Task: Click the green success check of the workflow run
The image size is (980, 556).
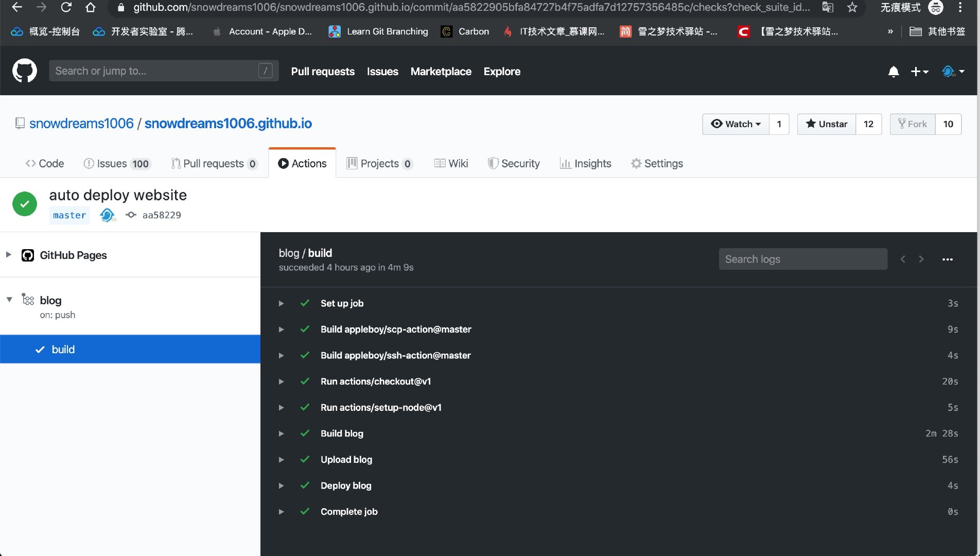Action: pos(24,203)
